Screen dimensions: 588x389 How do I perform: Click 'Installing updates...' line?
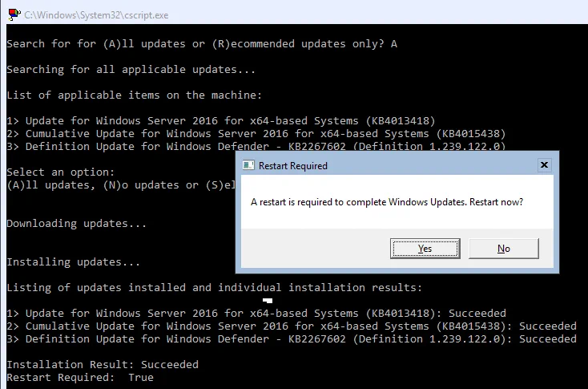coord(73,261)
